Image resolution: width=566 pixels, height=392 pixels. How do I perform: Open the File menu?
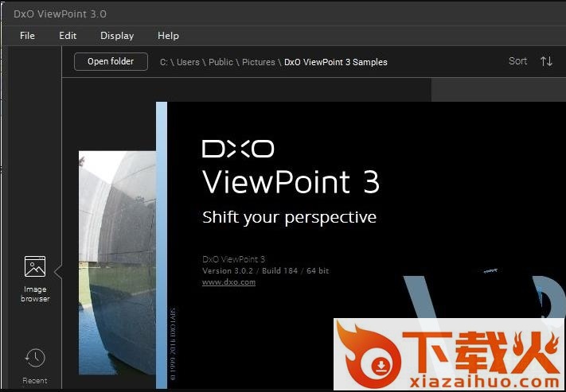[27, 36]
